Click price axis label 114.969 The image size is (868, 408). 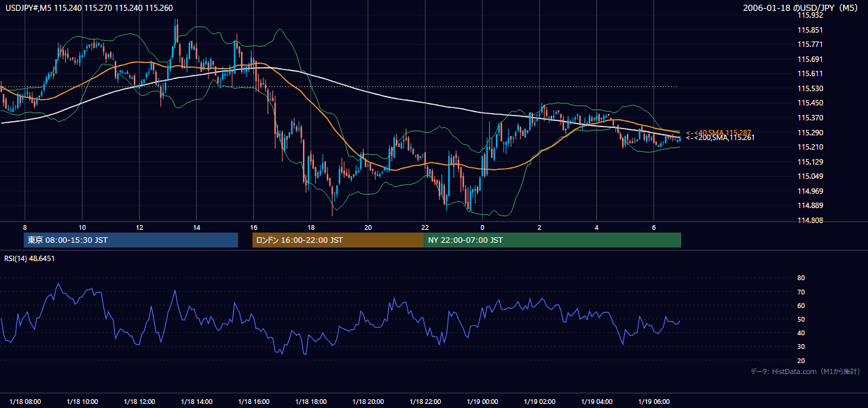point(810,191)
